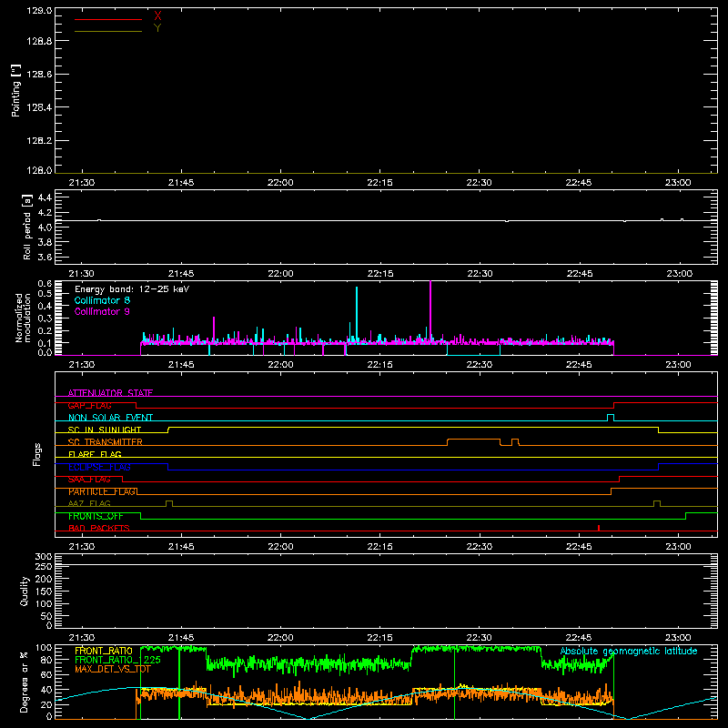This screenshot has height=728, width=728.
Task: Click the 'Roll period [s]' axis title
Action: [x=27, y=227]
